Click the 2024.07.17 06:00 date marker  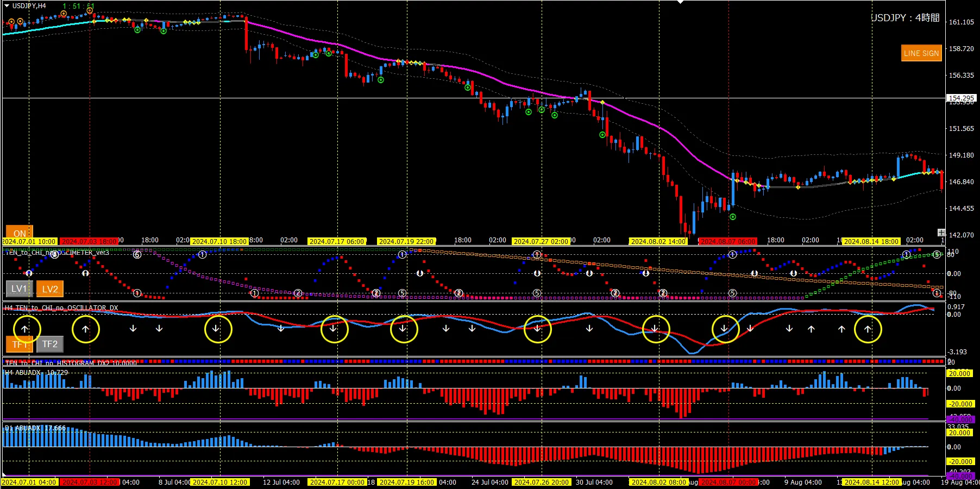click(337, 241)
